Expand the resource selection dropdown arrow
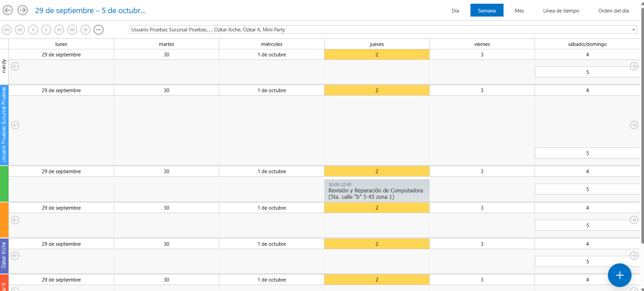This screenshot has width=644, height=291. click(634, 30)
